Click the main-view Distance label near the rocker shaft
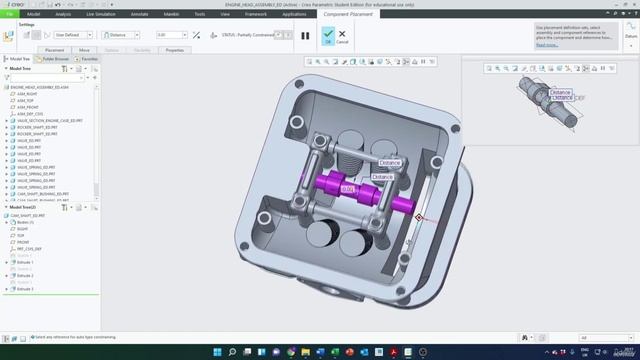 pos(389,163)
